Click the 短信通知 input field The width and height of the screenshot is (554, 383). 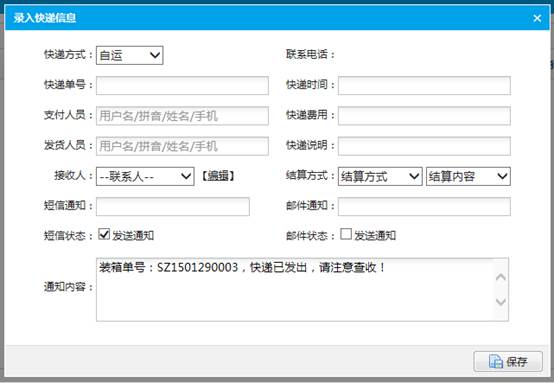click(173, 206)
